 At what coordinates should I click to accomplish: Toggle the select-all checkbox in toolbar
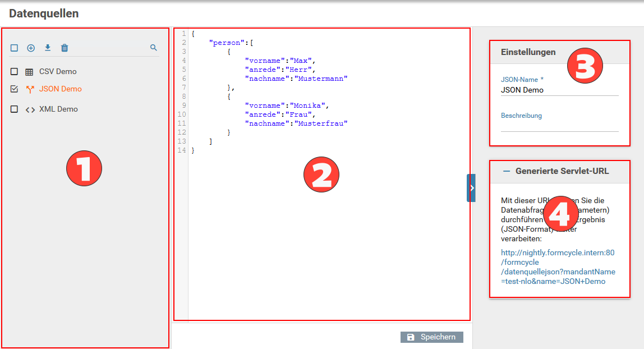14,48
